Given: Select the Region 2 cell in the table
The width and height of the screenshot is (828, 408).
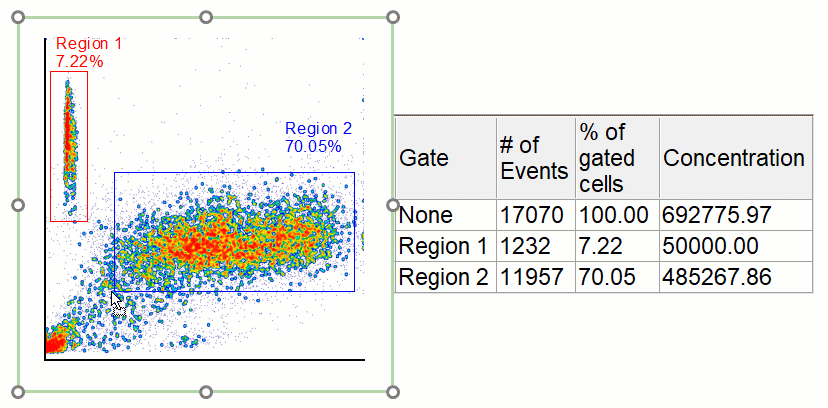Looking at the screenshot, I should (445, 277).
